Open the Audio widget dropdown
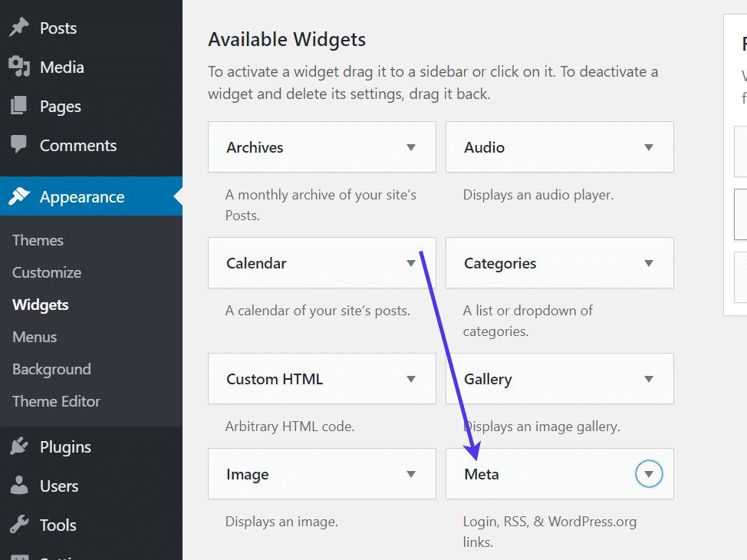 click(650, 147)
